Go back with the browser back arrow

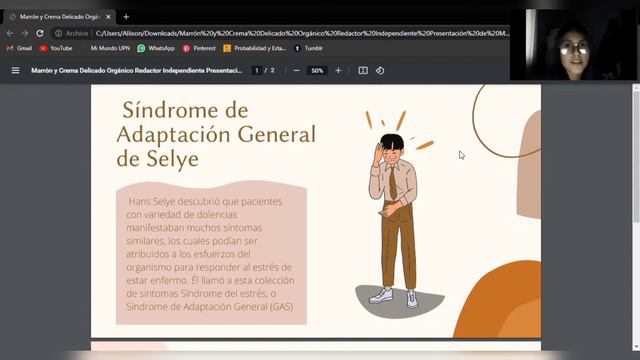tap(10, 33)
